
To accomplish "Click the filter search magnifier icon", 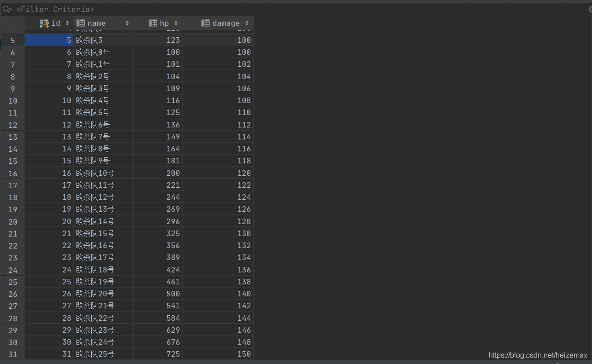I will (x=7, y=9).
